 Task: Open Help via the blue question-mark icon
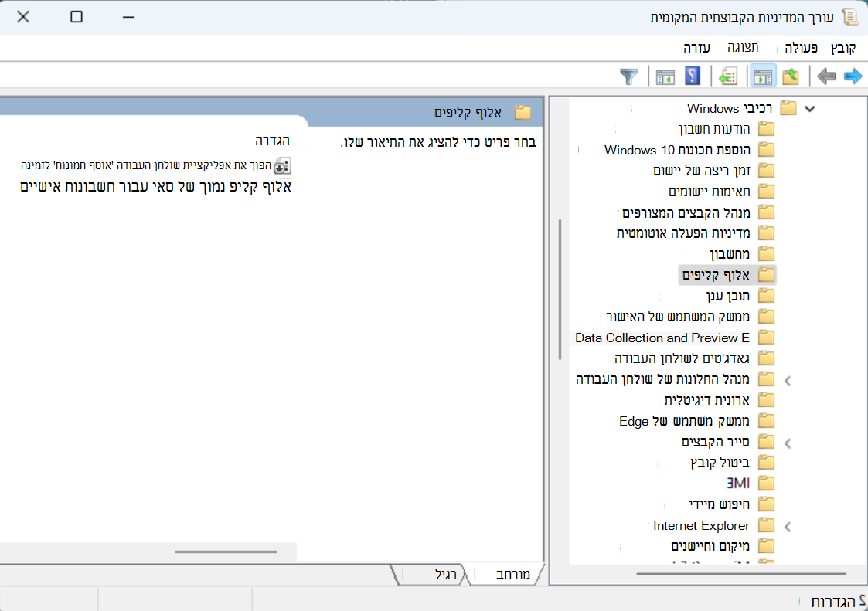[693, 76]
